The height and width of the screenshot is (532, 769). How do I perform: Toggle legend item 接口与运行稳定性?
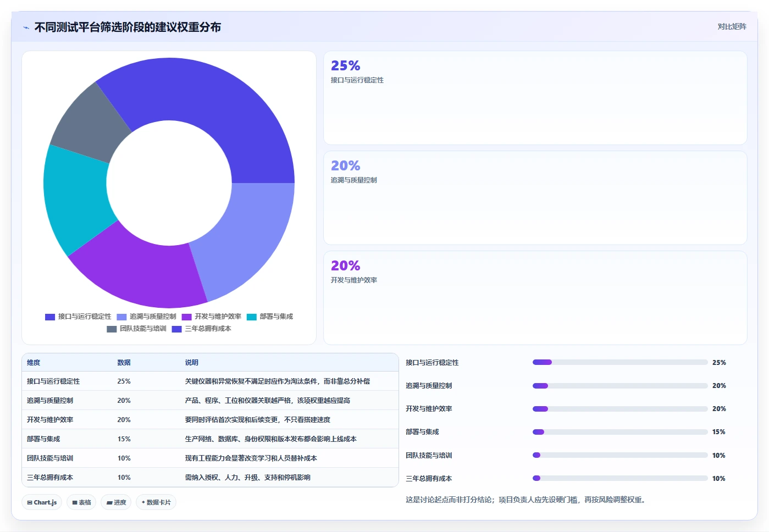(x=78, y=317)
